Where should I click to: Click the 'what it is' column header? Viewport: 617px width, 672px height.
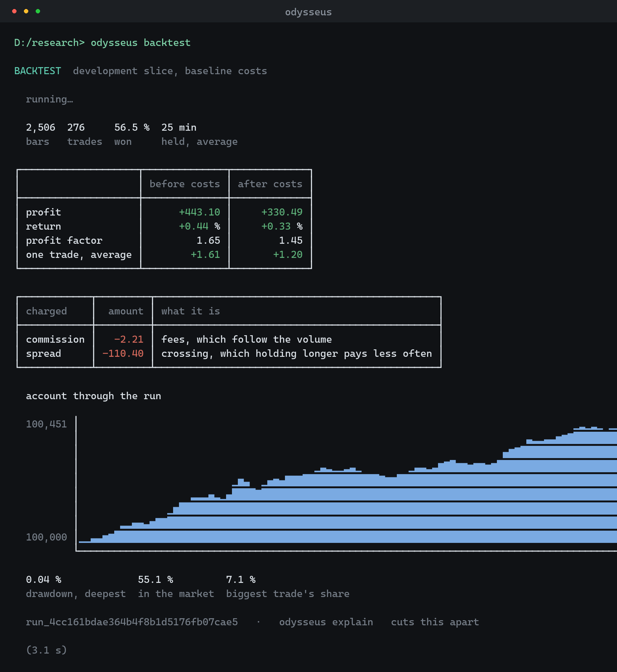pyautogui.click(x=191, y=311)
